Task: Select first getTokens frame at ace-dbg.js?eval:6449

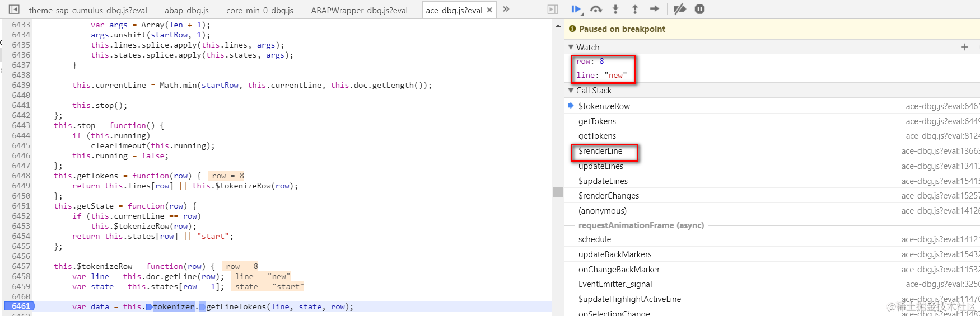Action: pyautogui.click(x=597, y=121)
